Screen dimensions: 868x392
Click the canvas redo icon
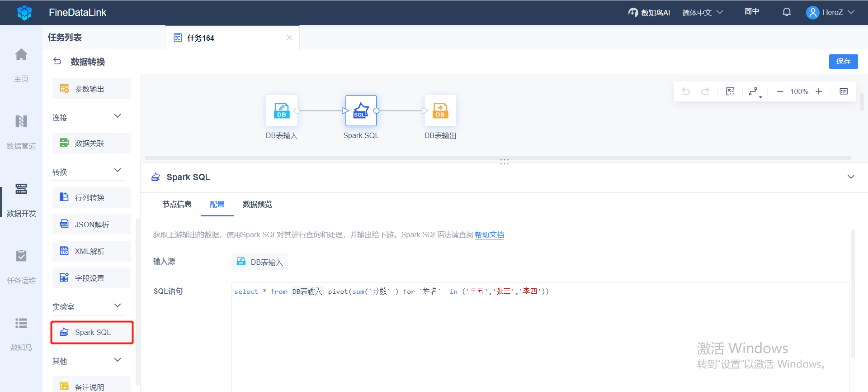705,91
